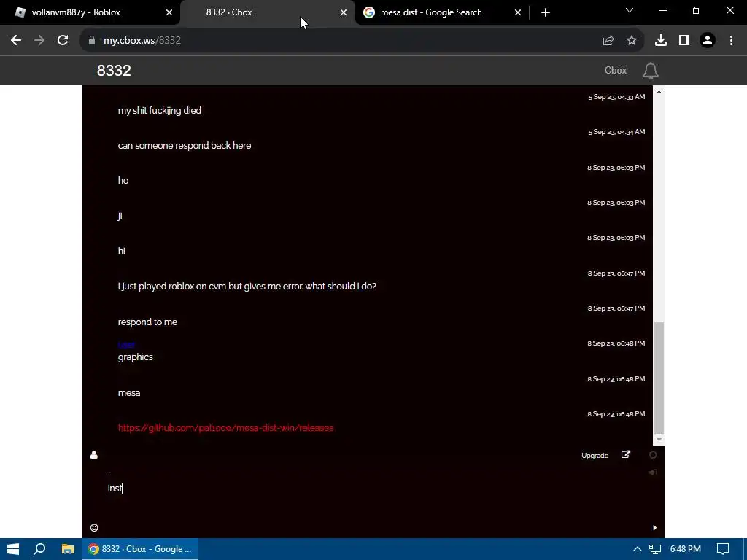Click the message 'graphics'
The image size is (747, 560).
pos(135,357)
